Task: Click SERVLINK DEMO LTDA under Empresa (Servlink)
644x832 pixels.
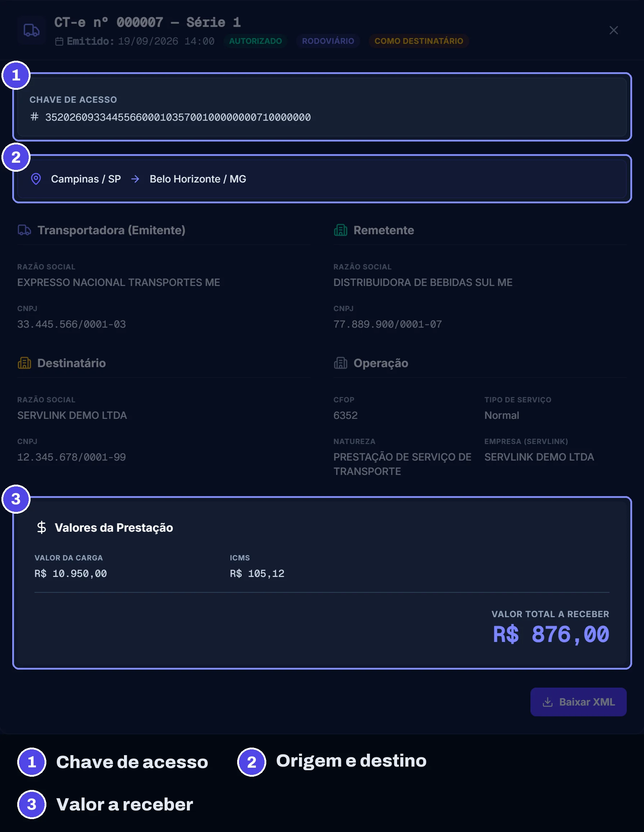Action: pyautogui.click(x=539, y=457)
